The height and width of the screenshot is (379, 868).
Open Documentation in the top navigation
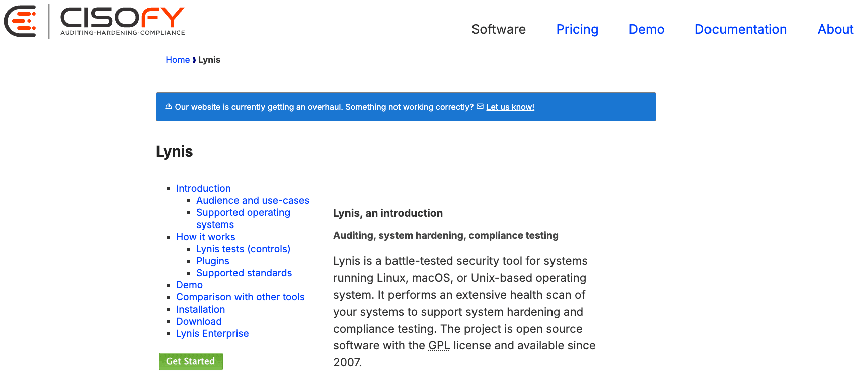(x=741, y=29)
